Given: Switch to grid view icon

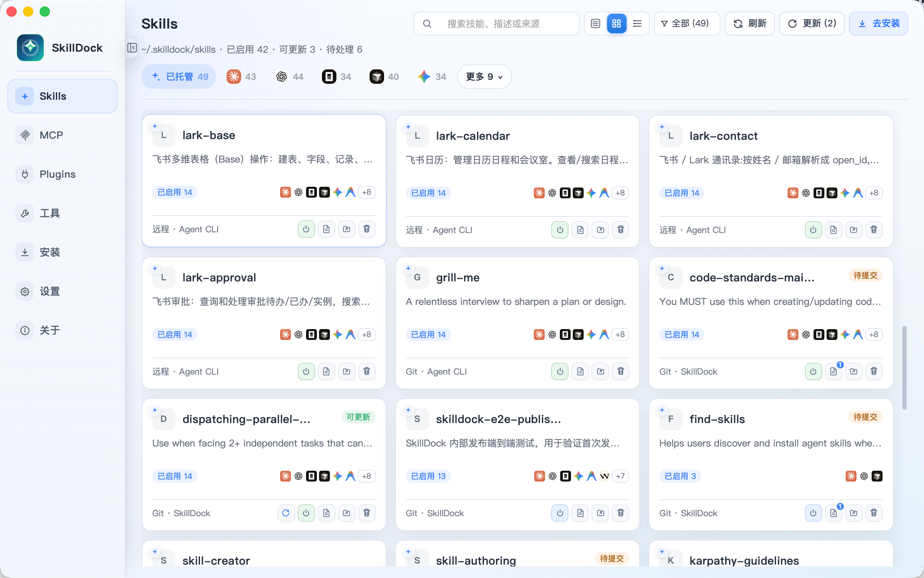Looking at the screenshot, I should click(x=616, y=24).
